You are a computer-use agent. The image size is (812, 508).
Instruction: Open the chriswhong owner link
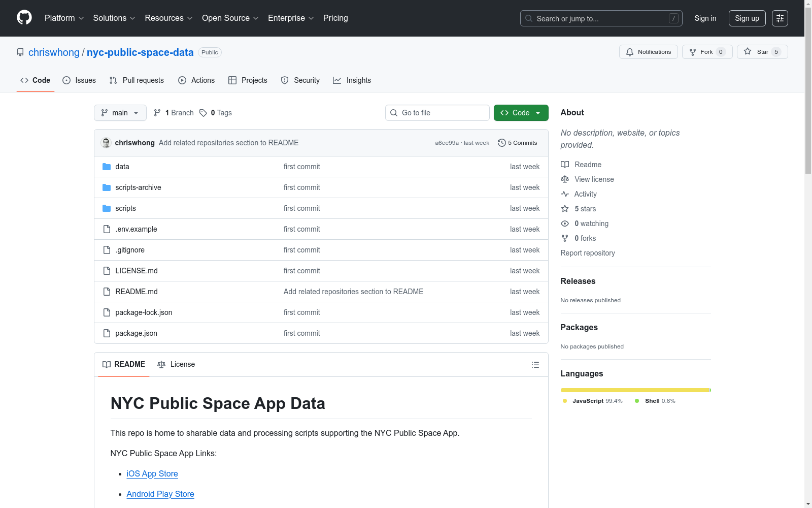click(x=54, y=52)
